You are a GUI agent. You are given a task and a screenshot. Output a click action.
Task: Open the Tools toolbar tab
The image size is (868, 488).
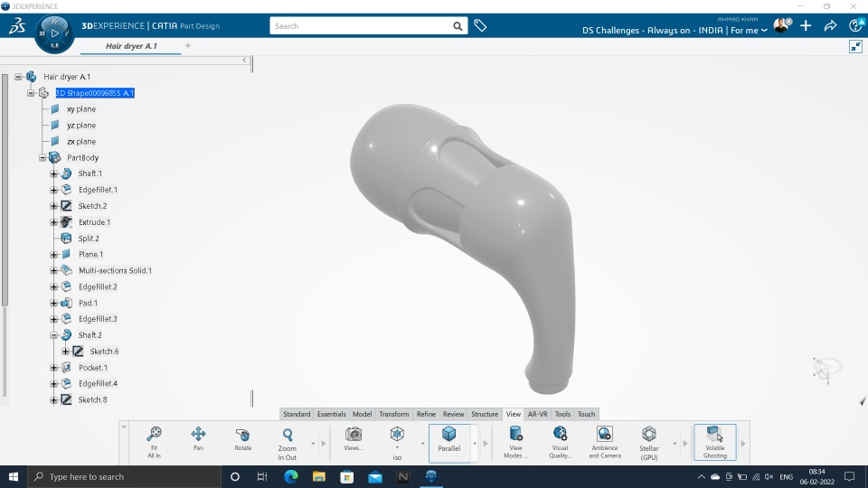pyautogui.click(x=562, y=414)
